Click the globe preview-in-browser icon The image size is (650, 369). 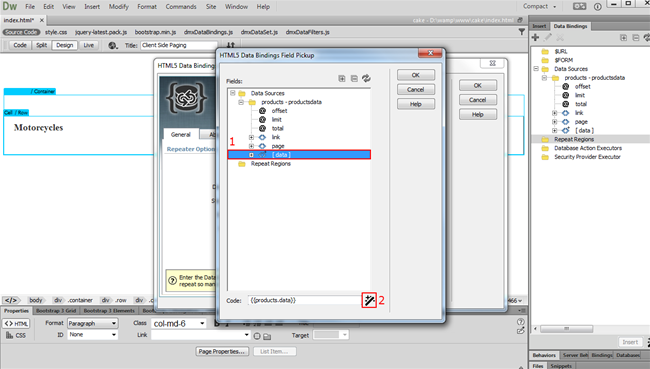(113, 45)
